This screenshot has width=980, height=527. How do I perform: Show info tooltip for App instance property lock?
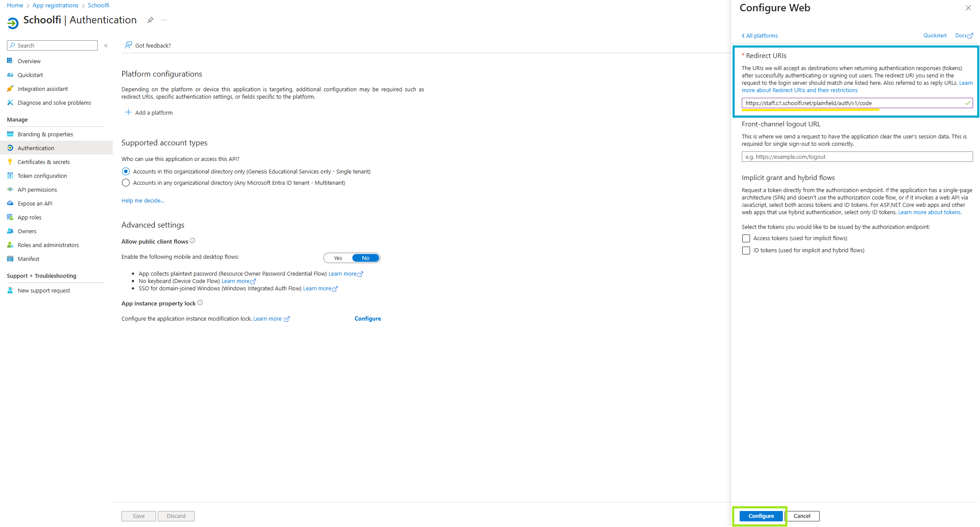point(200,303)
